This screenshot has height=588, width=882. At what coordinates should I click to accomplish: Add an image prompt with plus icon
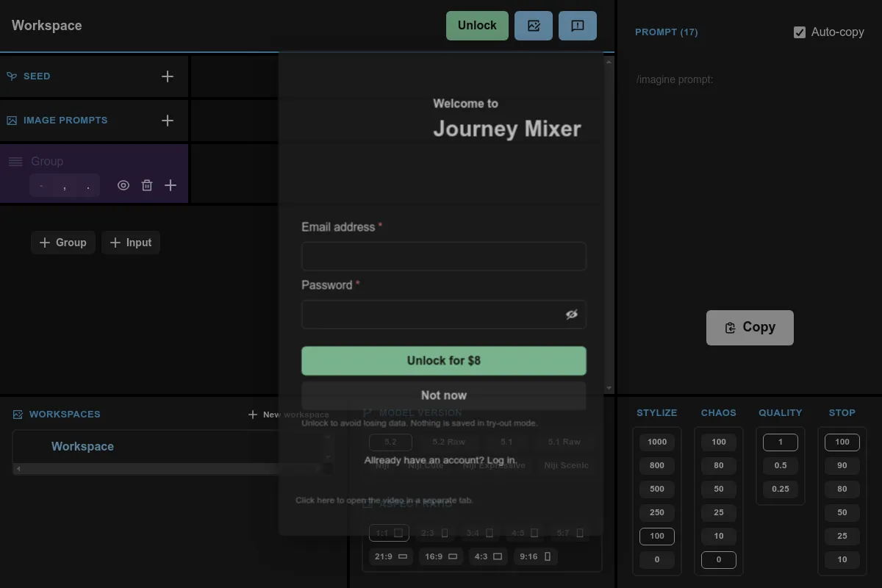[168, 121]
